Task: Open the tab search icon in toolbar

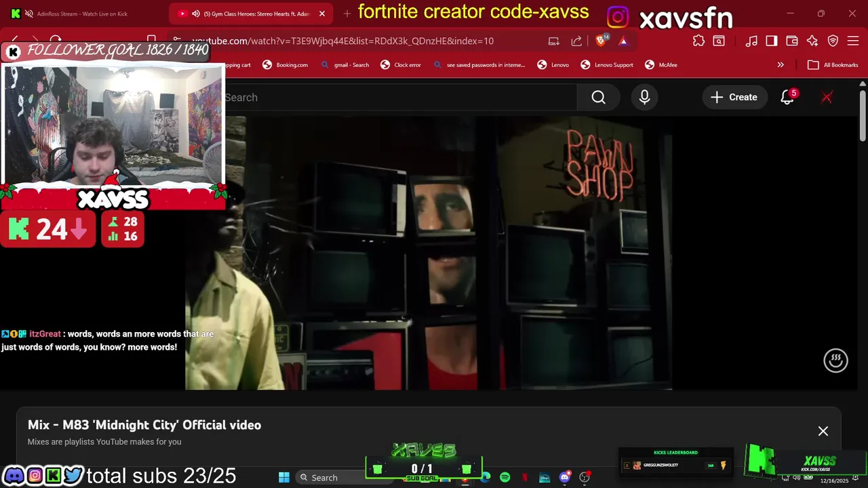Action: (x=718, y=41)
